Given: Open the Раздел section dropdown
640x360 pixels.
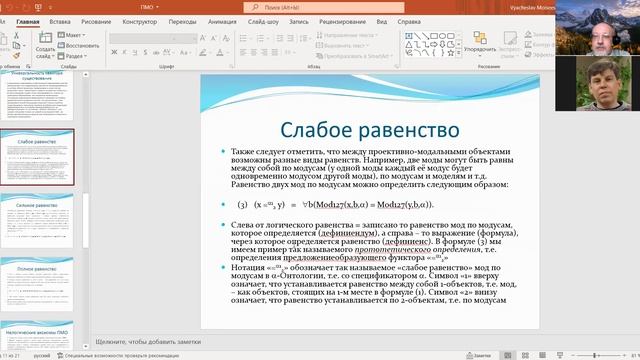Looking at the screenshot, I should 72,56.
